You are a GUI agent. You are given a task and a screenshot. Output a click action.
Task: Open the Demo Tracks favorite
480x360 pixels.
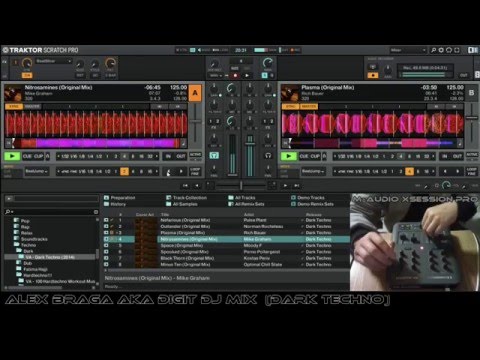click(x=307, y=198)
